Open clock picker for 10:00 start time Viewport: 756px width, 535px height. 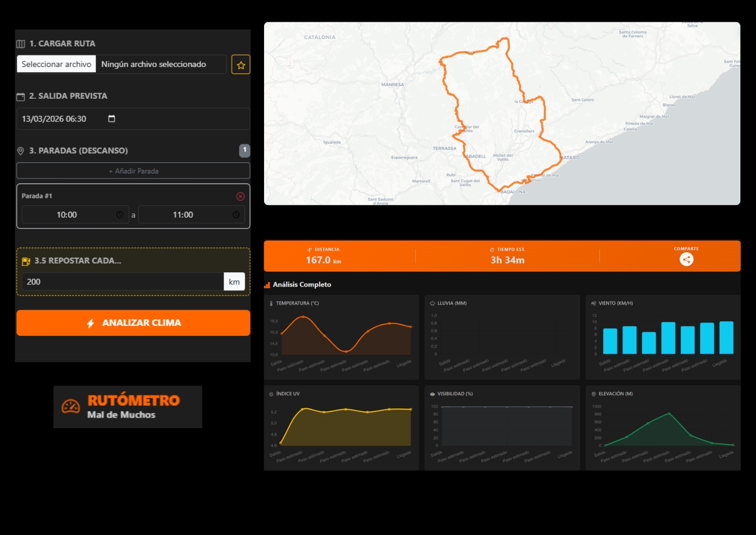[120, 215]
